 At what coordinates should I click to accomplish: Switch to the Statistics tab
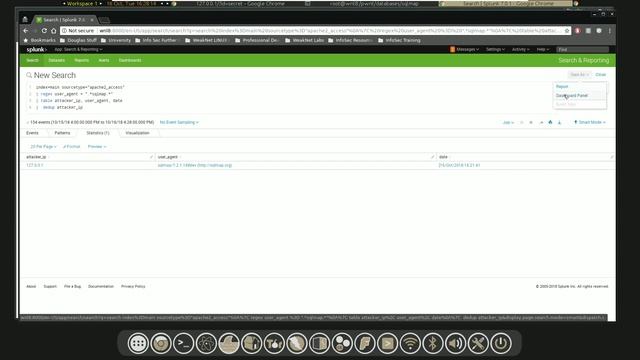click(98, 133)
